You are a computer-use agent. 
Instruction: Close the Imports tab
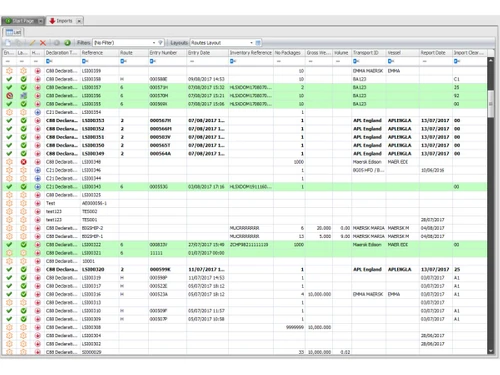[x=79, y=21]
